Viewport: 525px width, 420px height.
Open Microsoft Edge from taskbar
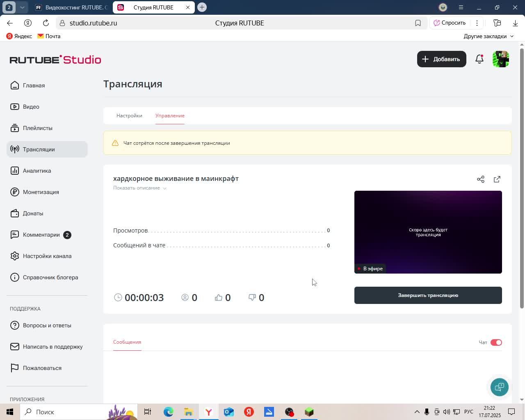(x=169, y=412)
